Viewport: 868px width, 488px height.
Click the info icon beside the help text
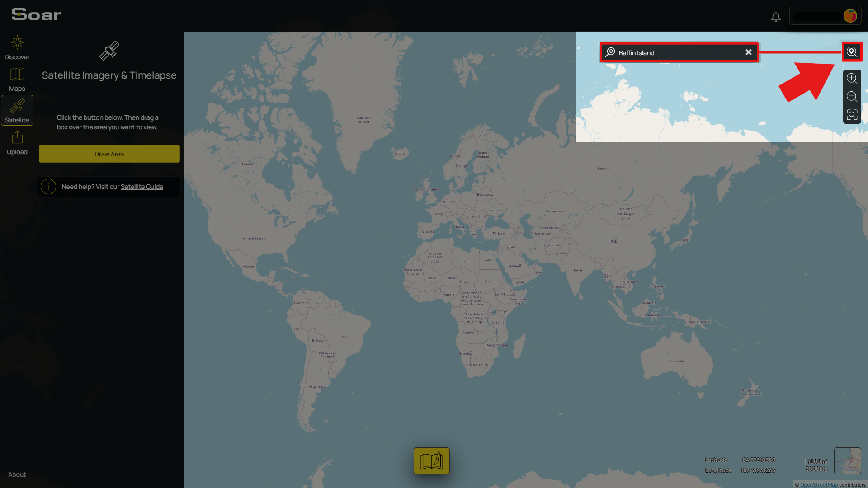48,186
